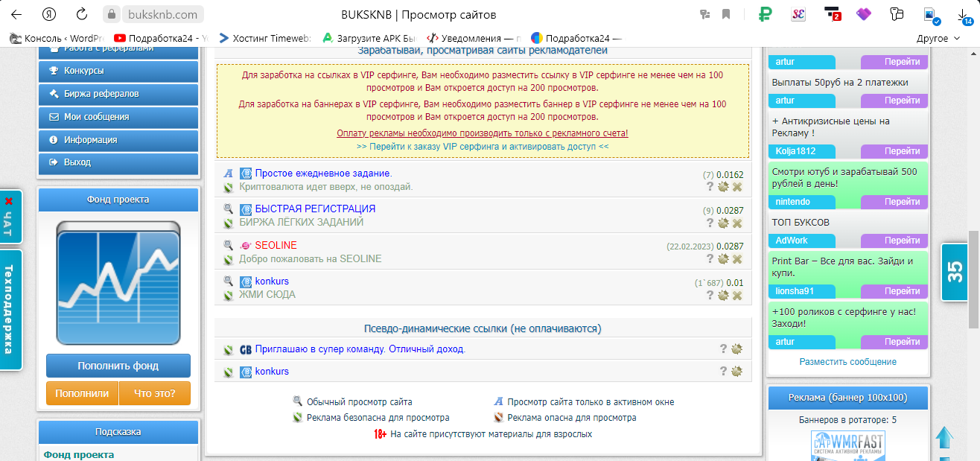This screenshot has height=461, width=980.
Task: Click the ruble extension icon
Action: pyautogui.click(x=765, y=14)
